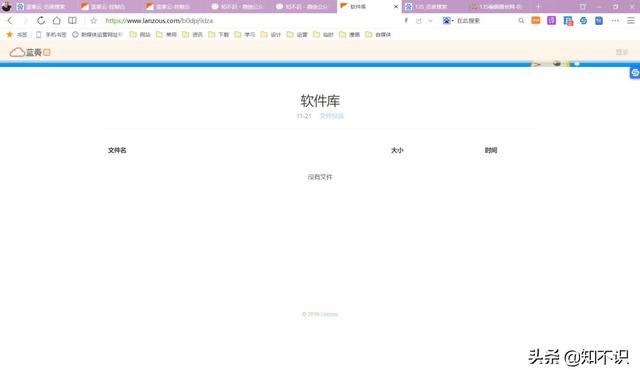Open the 设计 bookmark folder
Viewport: 640px width, 376px height.
pos(271,35)
